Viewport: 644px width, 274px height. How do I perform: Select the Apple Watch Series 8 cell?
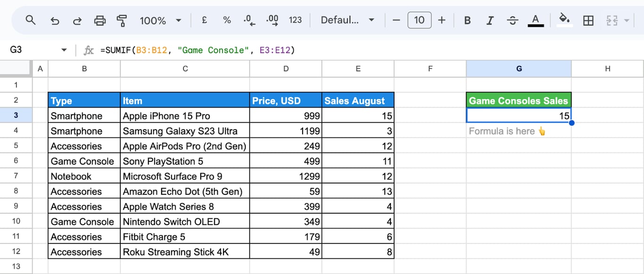coord(185,206)
